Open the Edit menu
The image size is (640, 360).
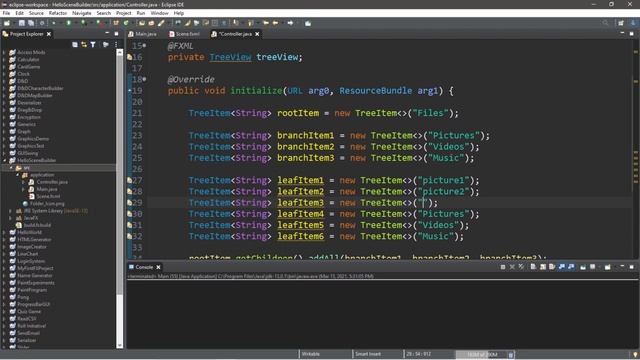(19, 13)
